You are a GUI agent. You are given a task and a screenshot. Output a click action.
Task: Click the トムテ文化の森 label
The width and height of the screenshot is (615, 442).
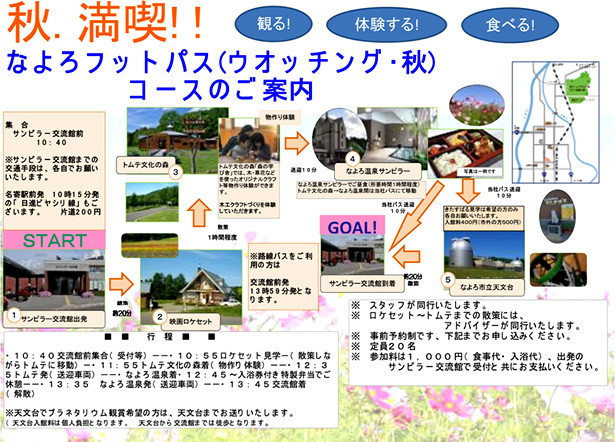(145, 165)
